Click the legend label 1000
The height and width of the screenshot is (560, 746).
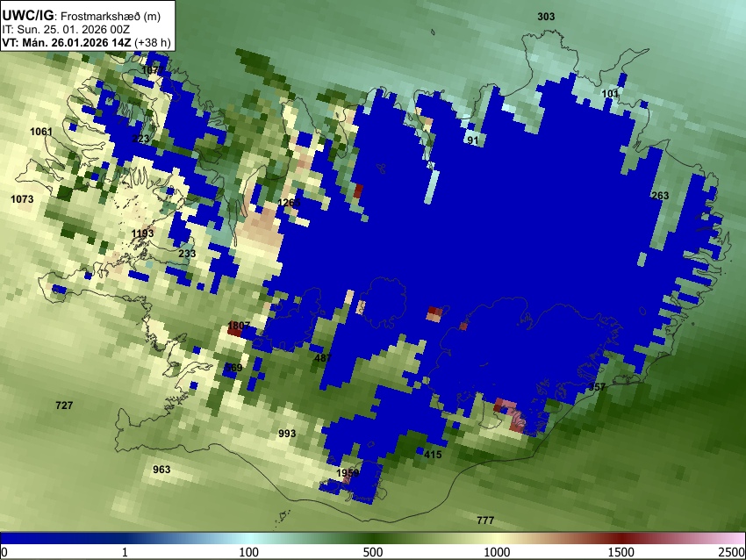pyautogui.click(x=497, y=552)
